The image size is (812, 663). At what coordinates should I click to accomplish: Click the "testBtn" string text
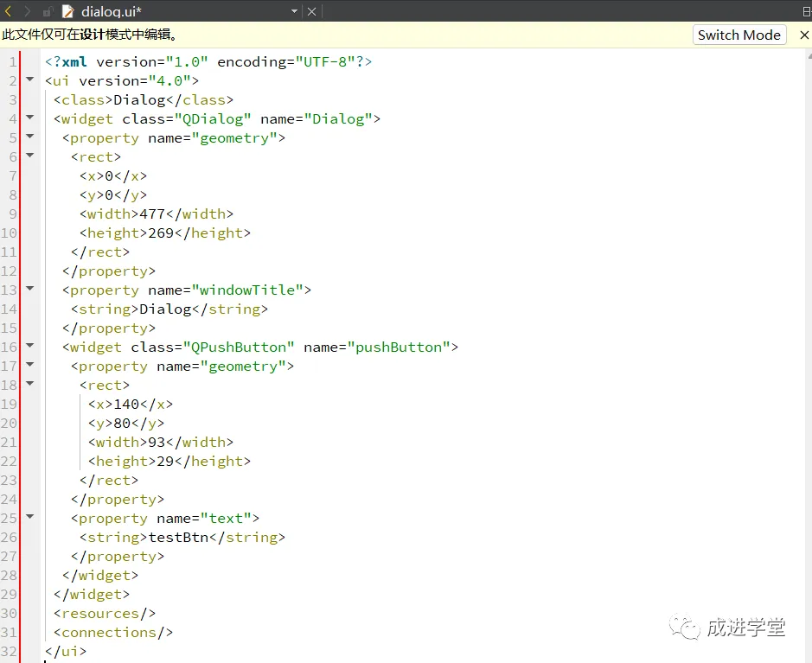pyautogui.click(x=179, y=538)
